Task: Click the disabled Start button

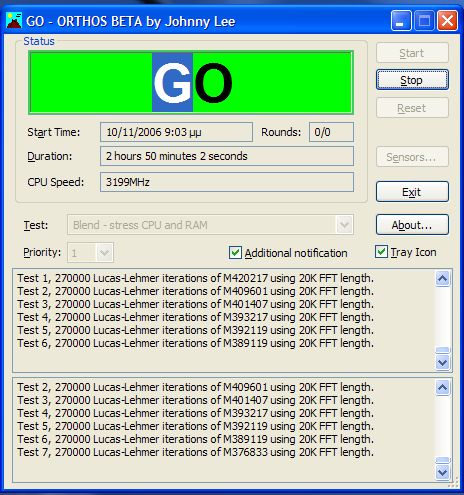Action: 412,53
